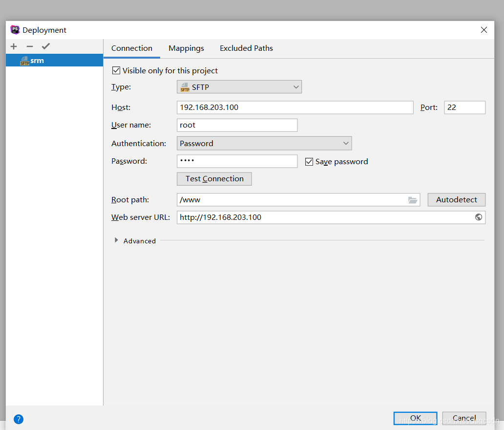Viewport: 504px width, 430px height.
Task: Add a new deployment server
Action: click(14, 46)
